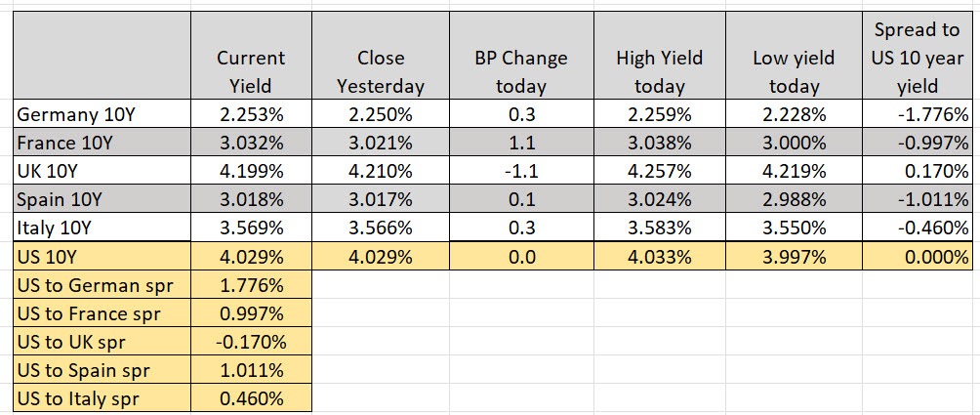Select the High Yield today header cell
980x415 pixels.
pyautogui.click(x=660, y=55)
